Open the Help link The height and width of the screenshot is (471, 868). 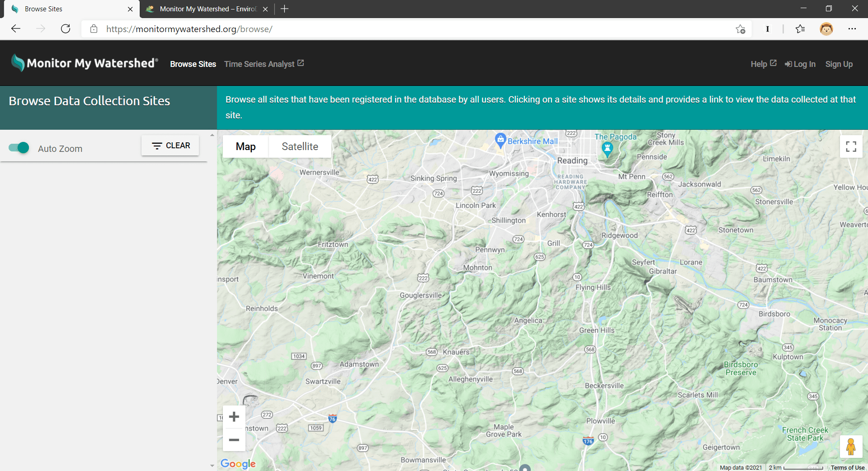click(763, 64)
